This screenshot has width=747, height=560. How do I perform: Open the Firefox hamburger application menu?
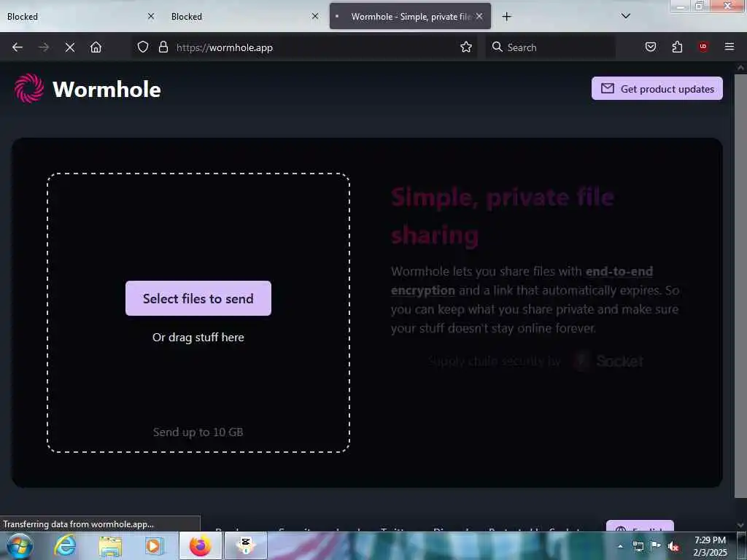729,47
